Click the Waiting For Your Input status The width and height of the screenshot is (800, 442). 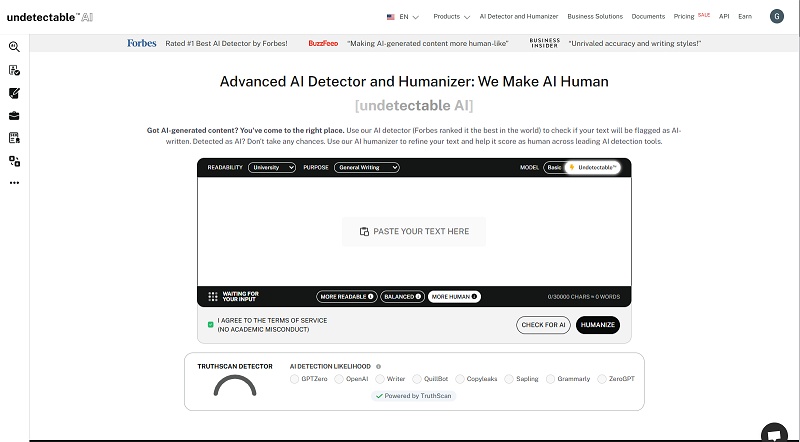[x=240, y=297]
